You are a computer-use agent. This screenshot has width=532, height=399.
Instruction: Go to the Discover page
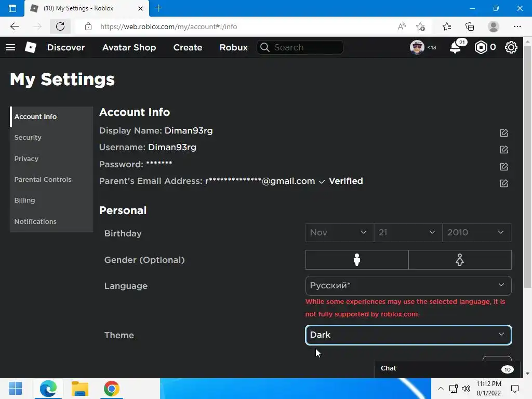66,47
